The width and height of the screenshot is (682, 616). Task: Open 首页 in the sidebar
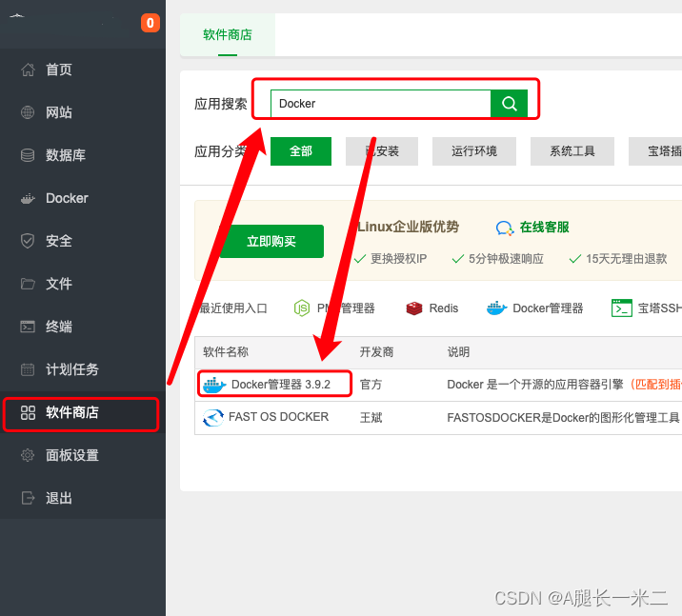(83, 70)
